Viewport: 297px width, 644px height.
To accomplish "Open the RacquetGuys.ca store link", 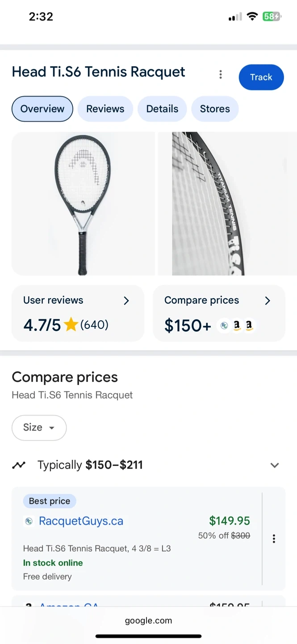I will click(81, 521).
